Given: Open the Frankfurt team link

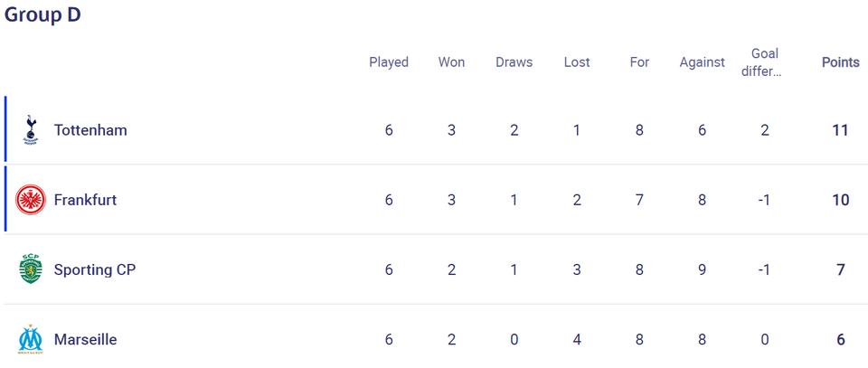Looking at the screenshot, I should pyautogui.click(x=85, y=200).
